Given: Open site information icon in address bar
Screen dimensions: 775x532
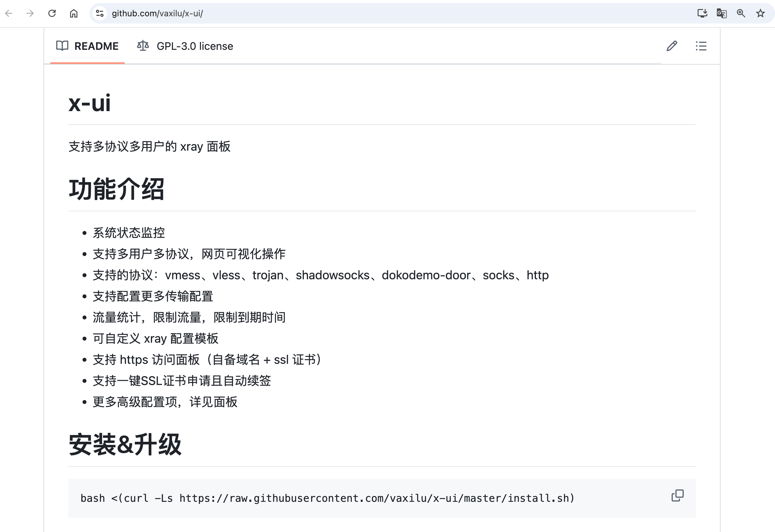Looking at the screenshot, I should 100,13.
